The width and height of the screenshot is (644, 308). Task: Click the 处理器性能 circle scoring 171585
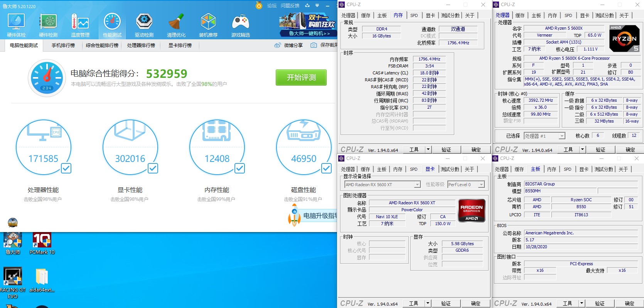click(x=43, y=147)
